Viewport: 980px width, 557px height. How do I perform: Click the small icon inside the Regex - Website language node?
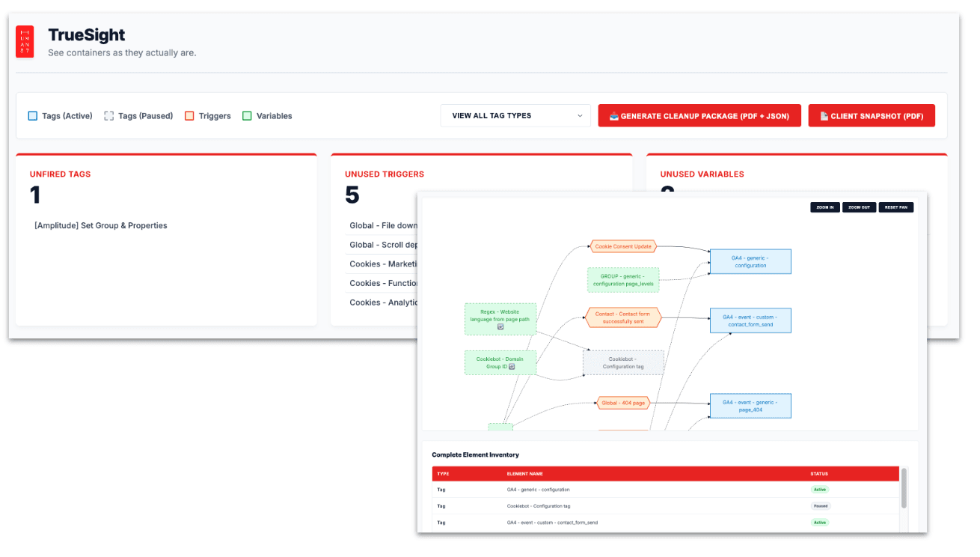pyautogui.click(x=500, y=326)
